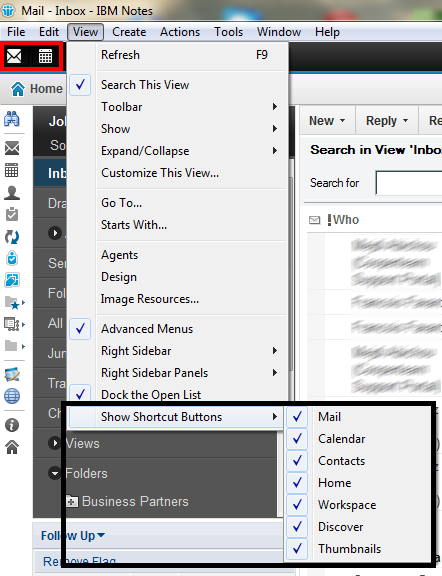Open the Edit menu
442x576 pixels.
click(49, 32)
